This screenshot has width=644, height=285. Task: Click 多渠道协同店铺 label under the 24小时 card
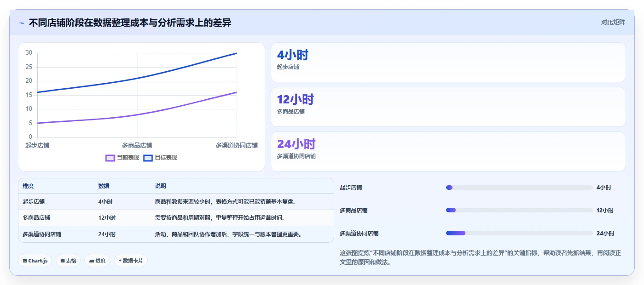296,156
